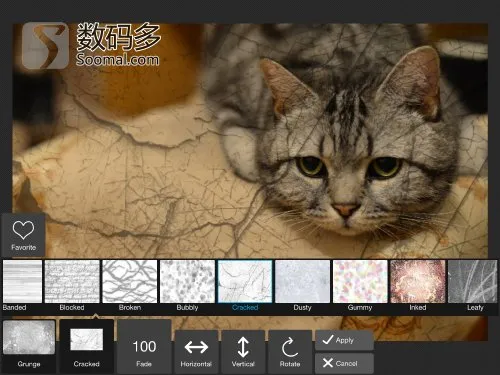This screenshot has height=375, width=500.
Task: Tap the Favorite heart icon
Action: pos(23,235)
